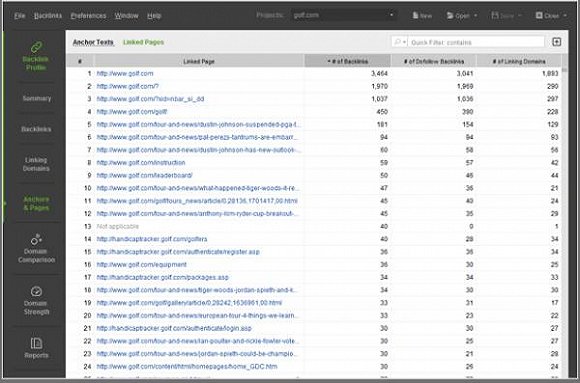Viewport: 580px width, 383px height.
Task: Sort by the # of Backlinks column header
Action: coord(347,61)
